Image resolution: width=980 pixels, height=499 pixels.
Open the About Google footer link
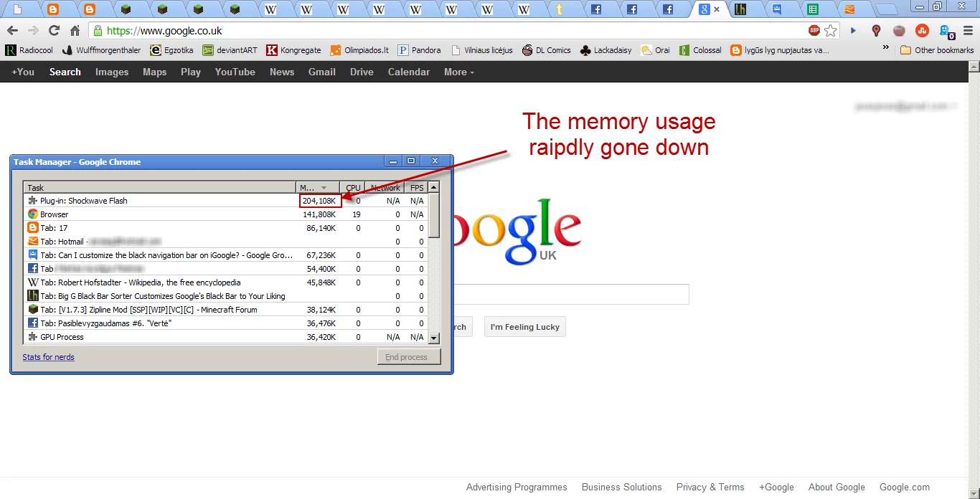click(837, 487)
